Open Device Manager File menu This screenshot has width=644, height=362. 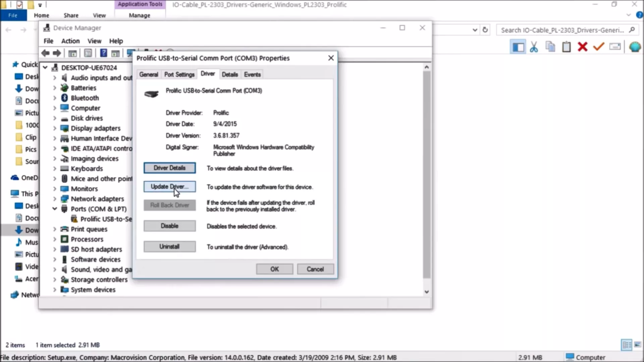48,41
